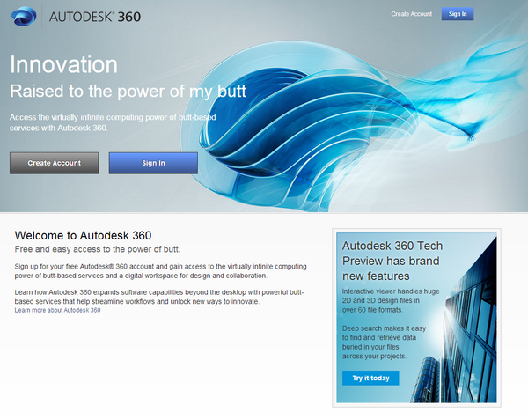Click the Innovation headline text
The width and height of the screenshot is (528, 420).
[x=63, y=64]
